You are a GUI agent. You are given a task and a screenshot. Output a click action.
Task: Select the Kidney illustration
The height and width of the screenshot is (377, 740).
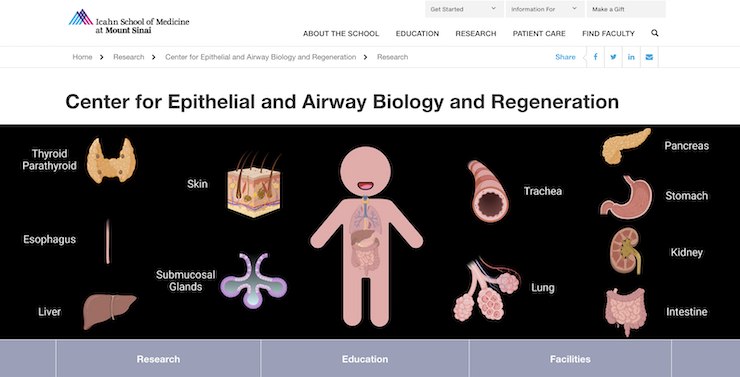pyautogui.click(x=625, y=251)
